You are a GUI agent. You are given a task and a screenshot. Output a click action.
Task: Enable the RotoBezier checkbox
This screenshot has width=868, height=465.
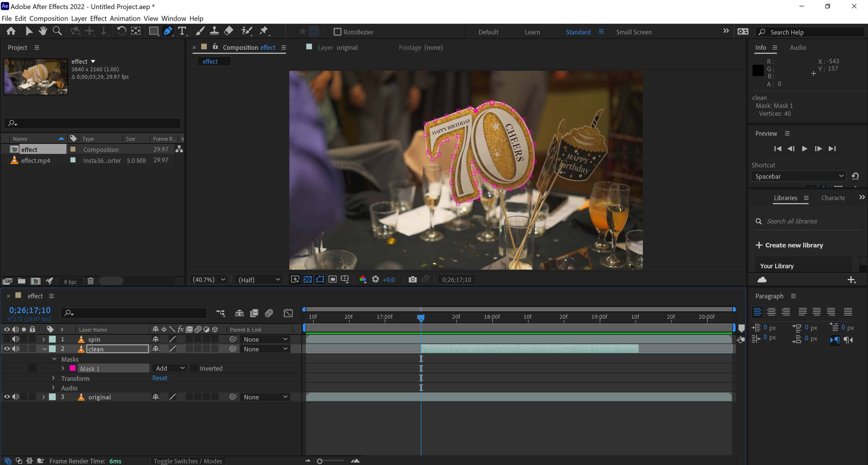(x=337, y=32)
